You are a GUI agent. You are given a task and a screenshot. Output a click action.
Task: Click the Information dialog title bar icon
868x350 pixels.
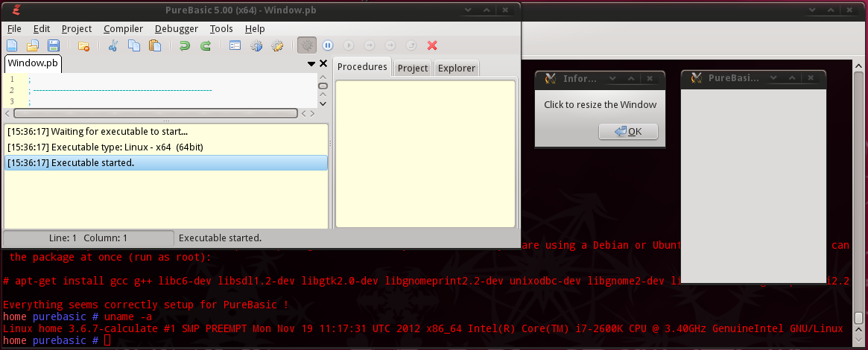[x=550, y=78]
